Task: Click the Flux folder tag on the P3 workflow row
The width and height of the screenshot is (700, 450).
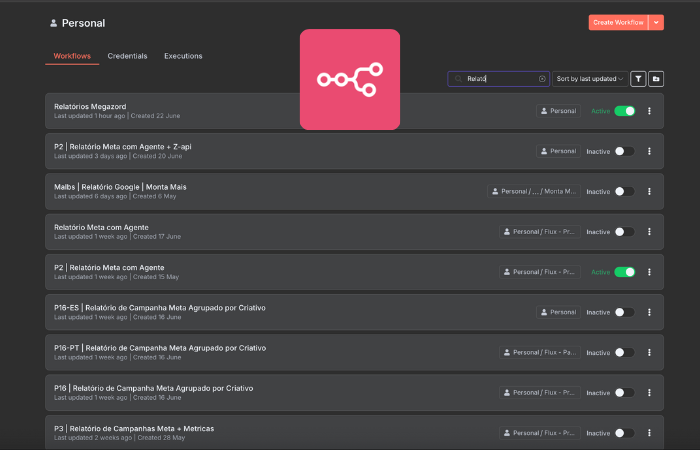Action: (540, 433)
